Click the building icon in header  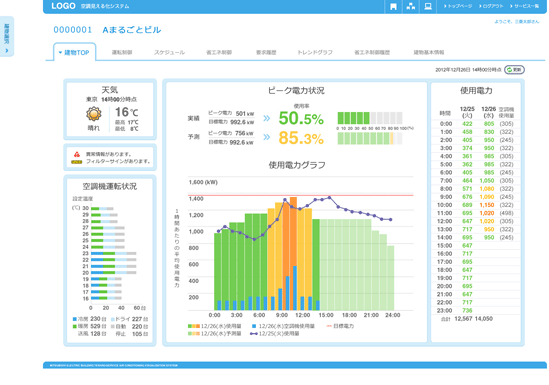[393, 6]
